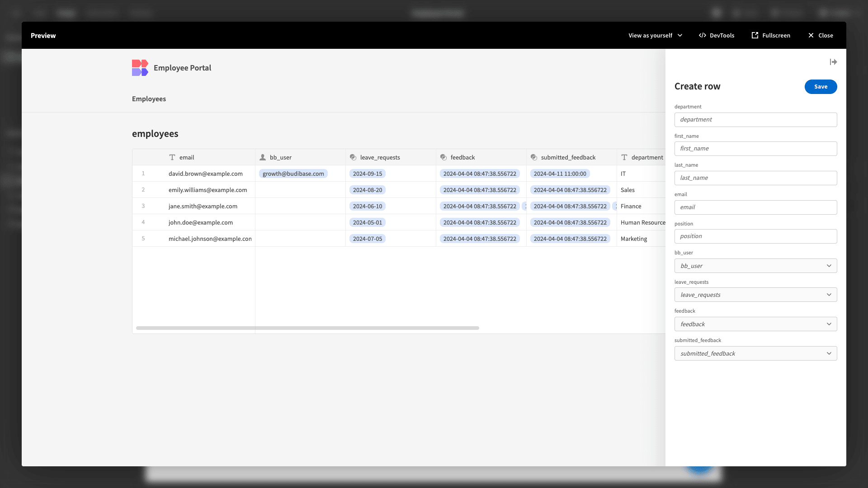Click the submitted_feedback column relationship icon
This screenshot has height=488, width=868.
pyautogui.click(x=534, y=157)
